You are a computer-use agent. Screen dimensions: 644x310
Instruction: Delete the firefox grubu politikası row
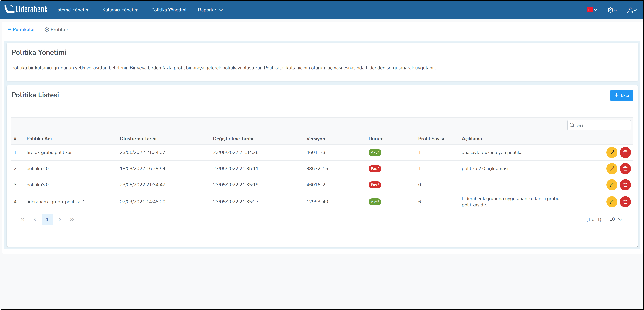(625, 152)
